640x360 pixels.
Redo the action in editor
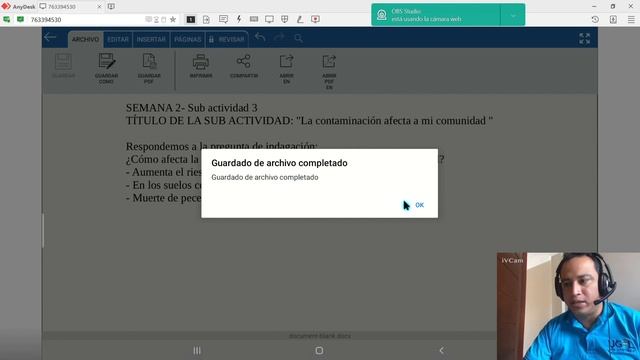coord(279,38)
